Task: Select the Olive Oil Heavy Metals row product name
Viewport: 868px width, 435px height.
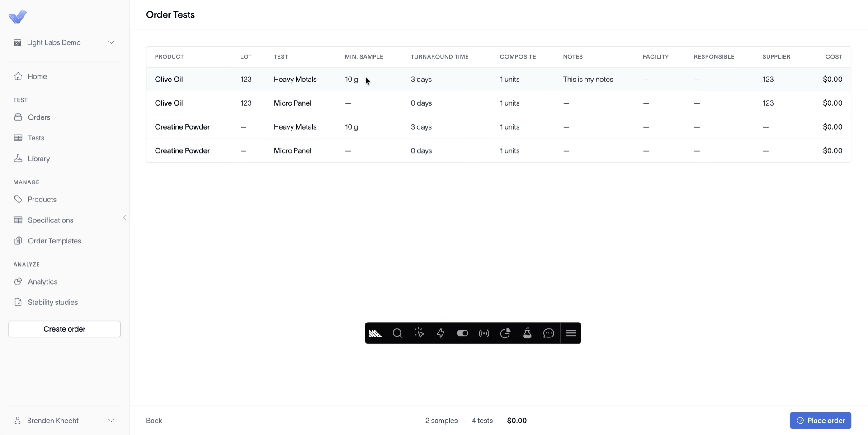Action: tap(169, 79)
